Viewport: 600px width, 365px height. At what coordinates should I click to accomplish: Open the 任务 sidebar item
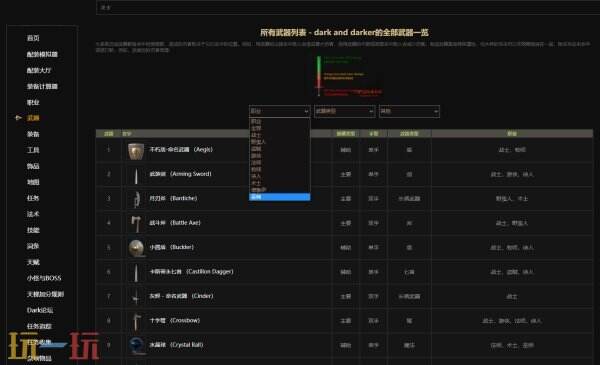[33, 198]
